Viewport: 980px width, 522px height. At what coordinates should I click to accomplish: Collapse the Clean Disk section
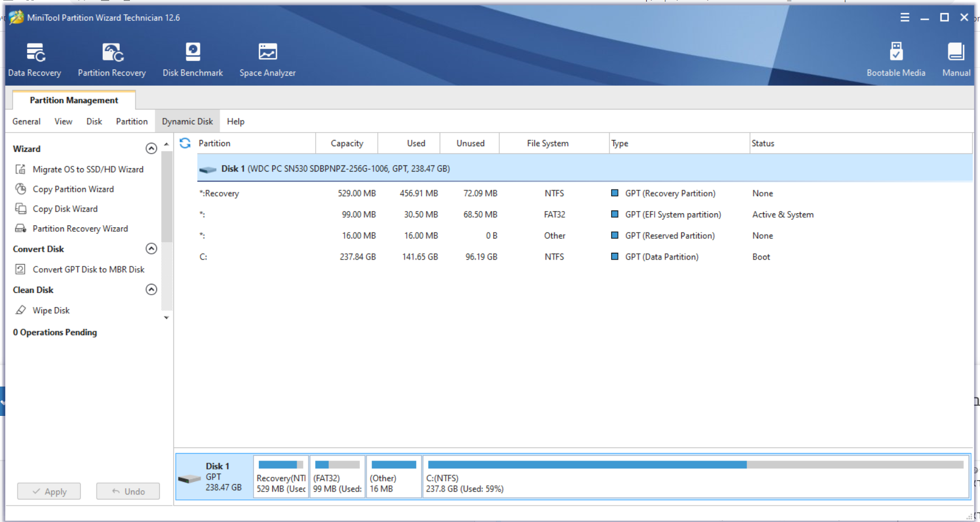(151, 289)
